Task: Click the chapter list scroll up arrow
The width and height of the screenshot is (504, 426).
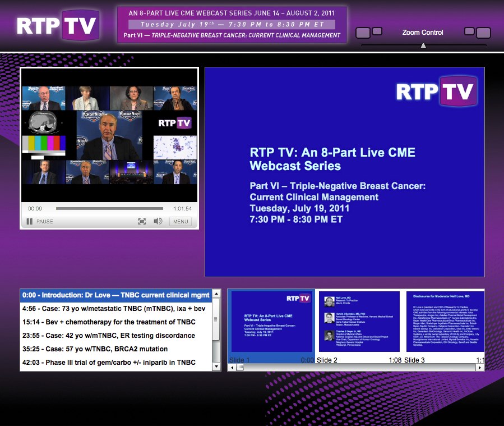Action: pyautogui.click(x=216, y=294)
